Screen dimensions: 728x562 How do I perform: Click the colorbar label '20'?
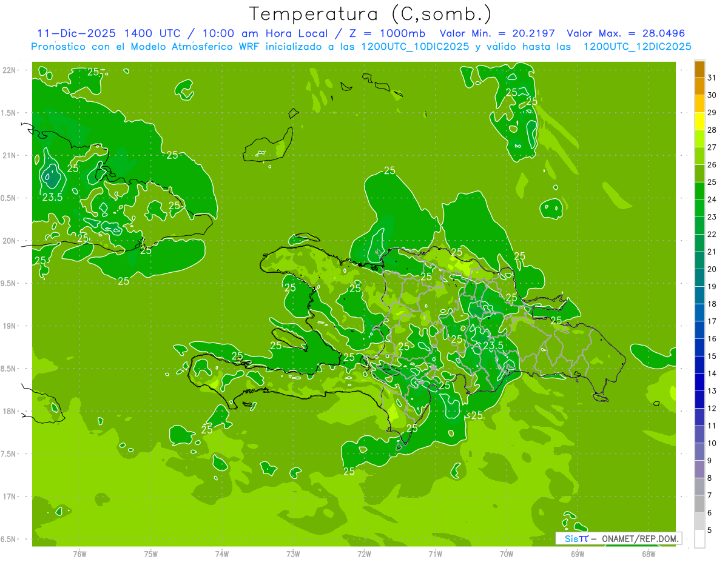[x=712, y=269]
